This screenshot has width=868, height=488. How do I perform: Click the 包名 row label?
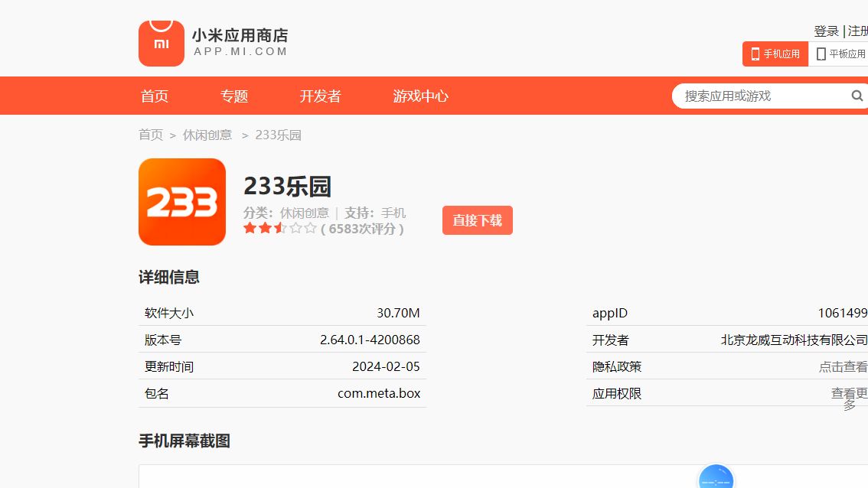[x=157, y=393]
